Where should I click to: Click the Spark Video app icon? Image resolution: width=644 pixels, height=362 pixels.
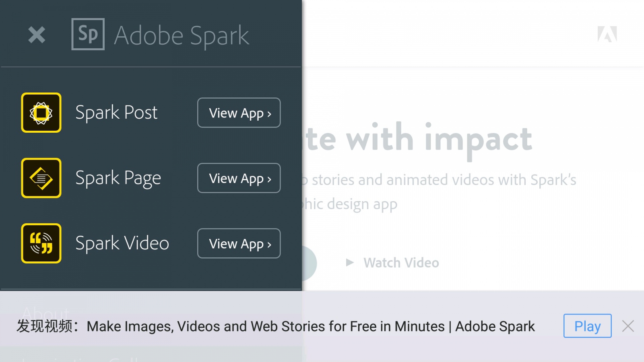pos(41,243)
